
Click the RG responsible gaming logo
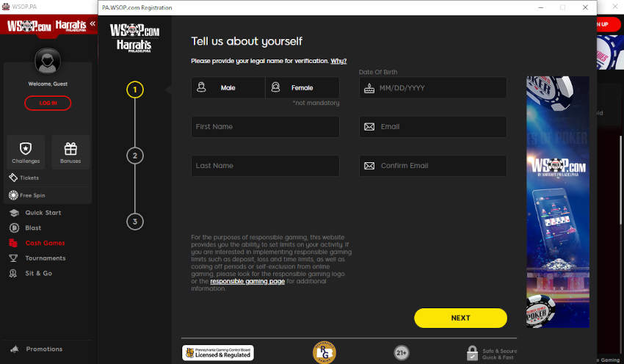coord(324,352)
